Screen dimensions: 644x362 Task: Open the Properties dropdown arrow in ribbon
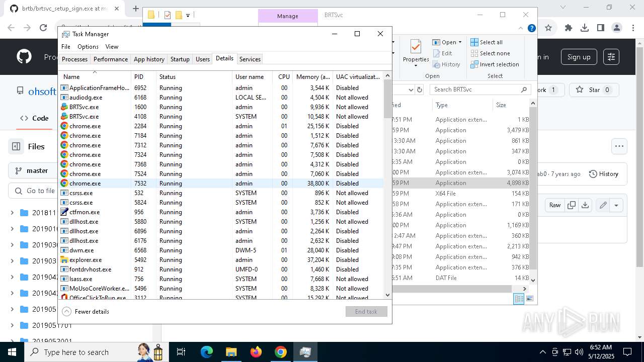(x=416, y=65)
